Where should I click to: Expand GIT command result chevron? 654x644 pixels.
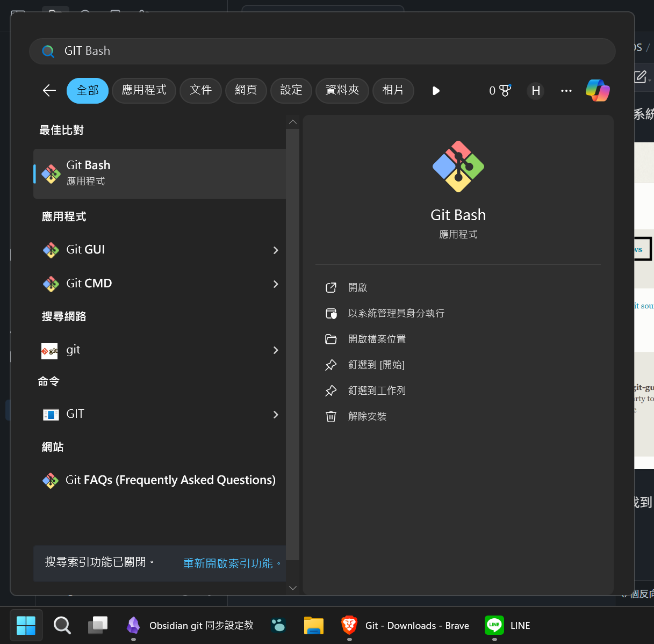(276, 415)
